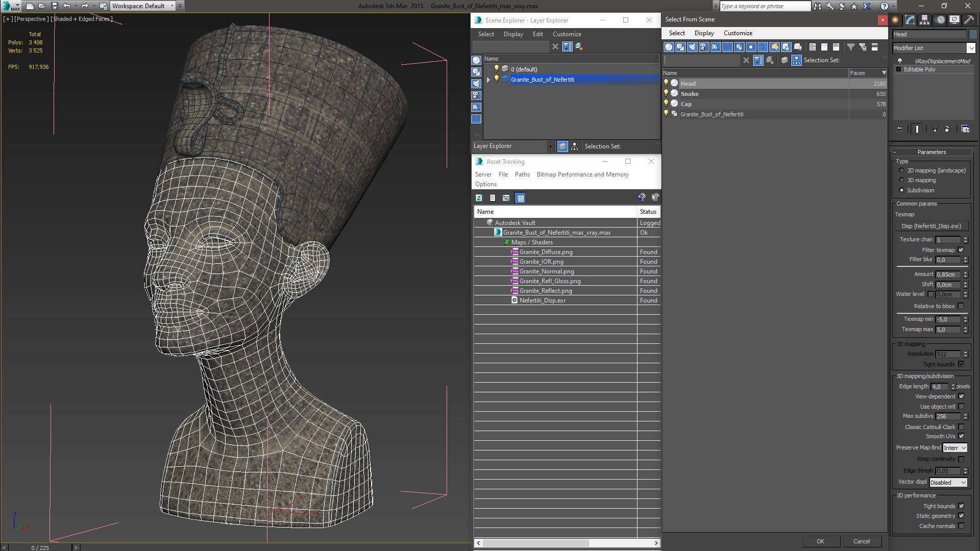Click the Asset Tracking horizontal scrollbar
This screenshot has height=551, width=980.
point(535,543)
